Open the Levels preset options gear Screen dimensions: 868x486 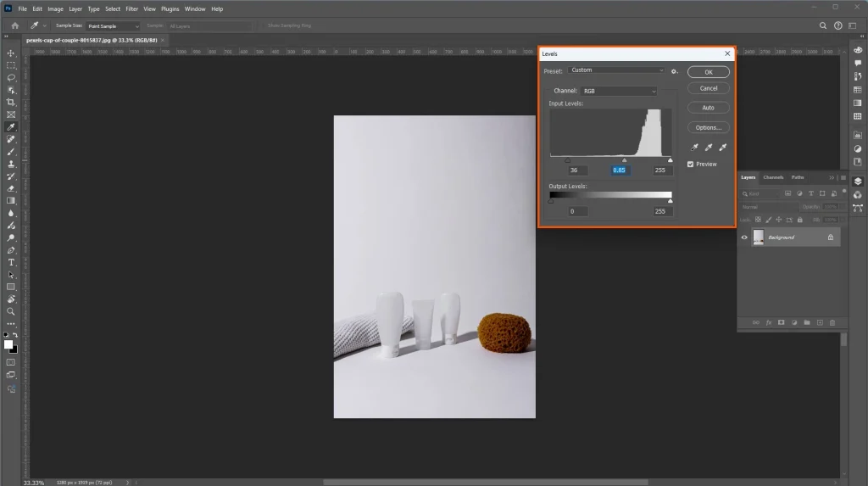tap(674, 71)
